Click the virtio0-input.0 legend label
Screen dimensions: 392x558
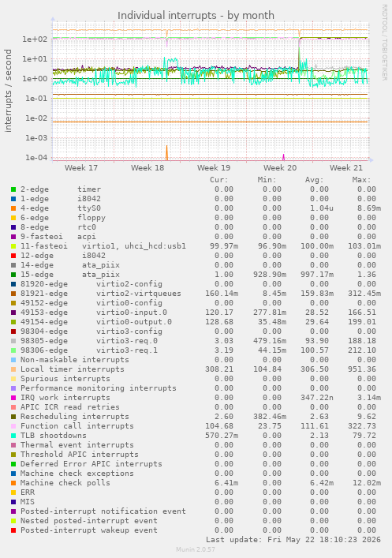(x=132, y=313)
